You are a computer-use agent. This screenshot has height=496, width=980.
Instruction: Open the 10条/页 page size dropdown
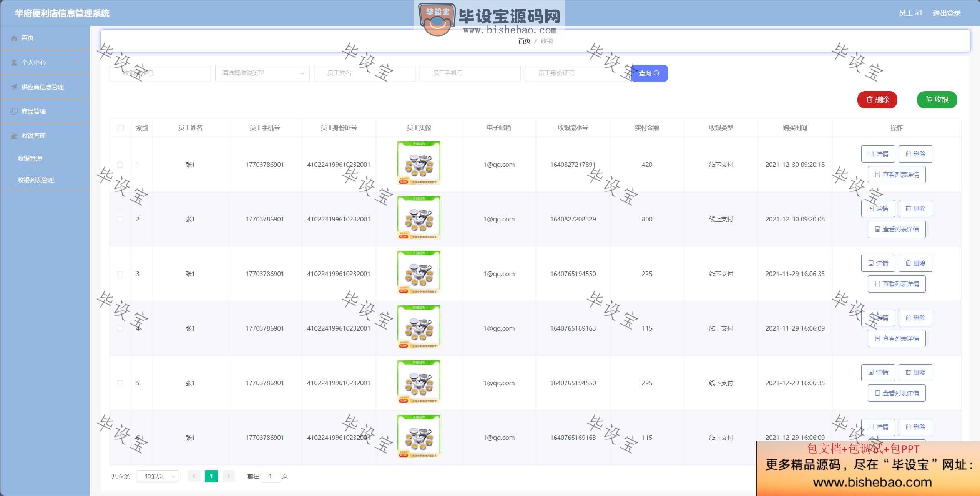point(158,476)
